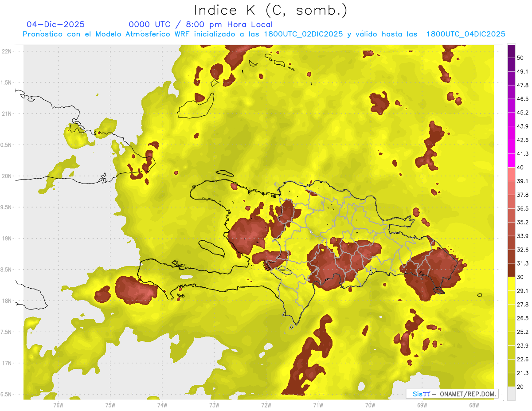Click the colorbar value '36.5'
Viewport: 532px width, 411px height.
[522, 208]
